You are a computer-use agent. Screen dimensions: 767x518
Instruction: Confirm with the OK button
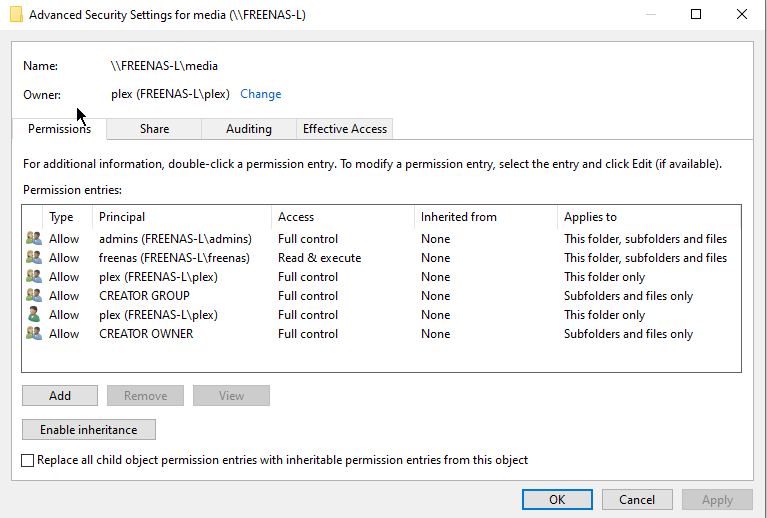557,500
